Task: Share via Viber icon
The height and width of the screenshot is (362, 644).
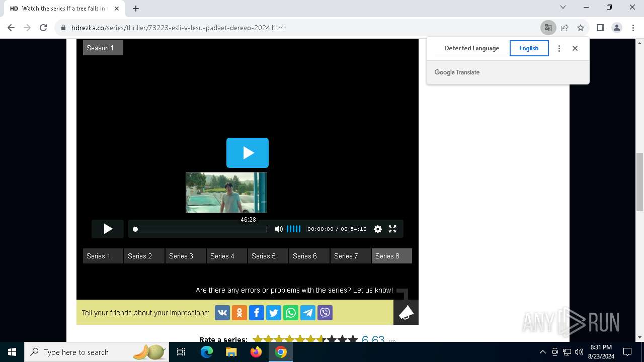Action: click(x=325, y=313)
